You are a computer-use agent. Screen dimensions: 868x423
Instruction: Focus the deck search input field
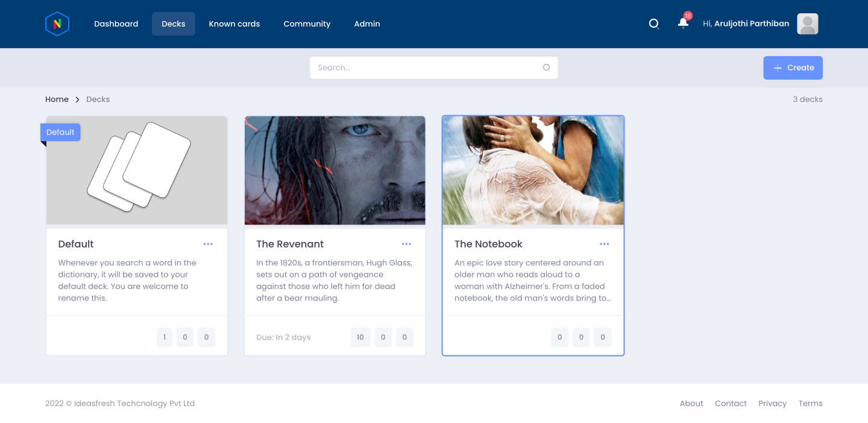[x=433, y=68]
